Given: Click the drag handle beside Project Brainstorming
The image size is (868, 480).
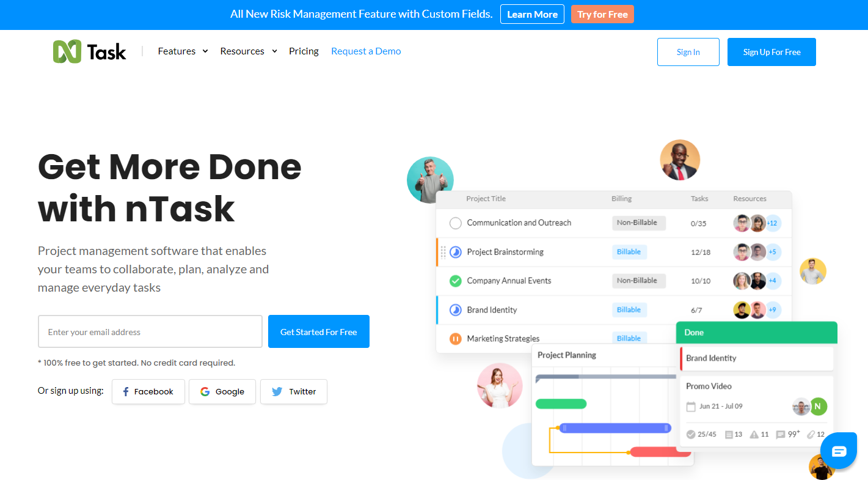Looking at the screenshot, I should coord(443,252).
